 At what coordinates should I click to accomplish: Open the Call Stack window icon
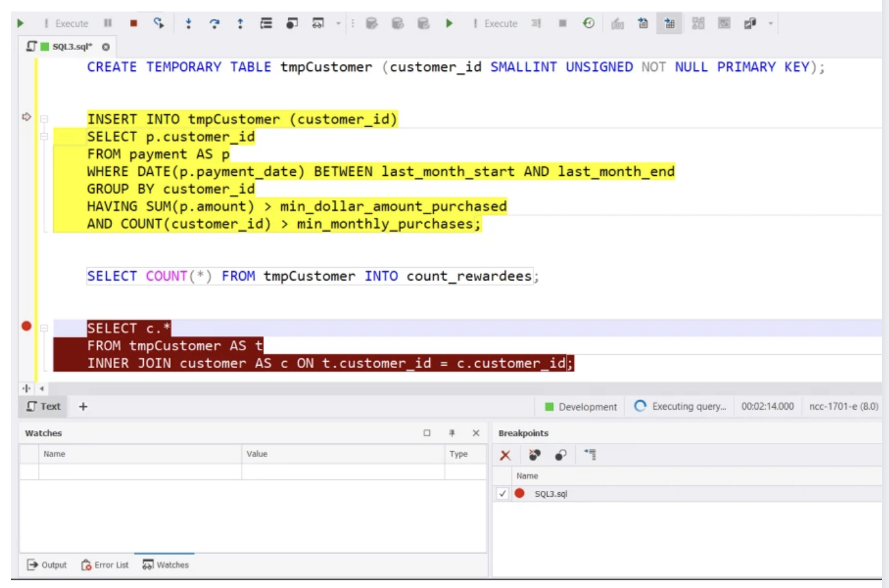point(266,24)
